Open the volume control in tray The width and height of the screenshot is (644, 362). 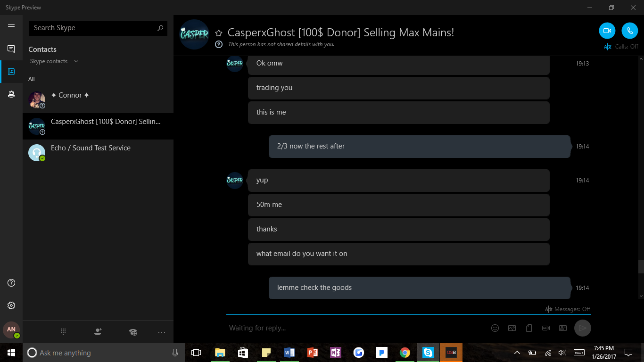(561, 353)
